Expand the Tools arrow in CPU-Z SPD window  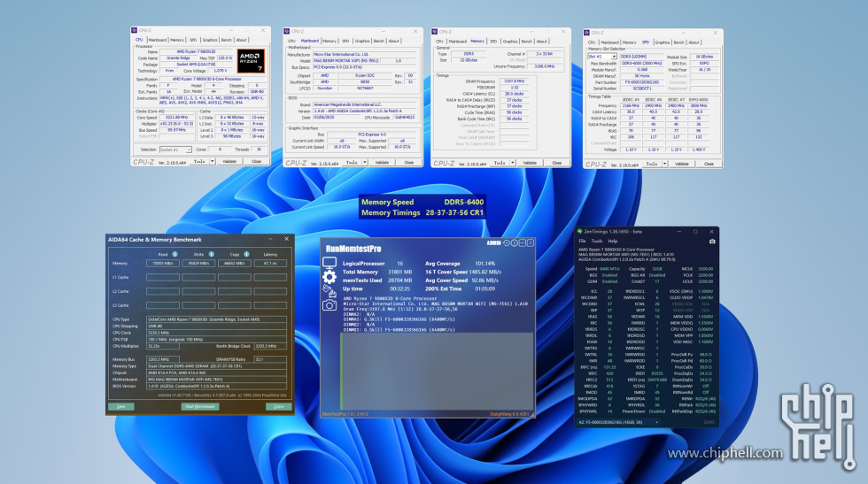pyautogui.click(x=664, y=165)
